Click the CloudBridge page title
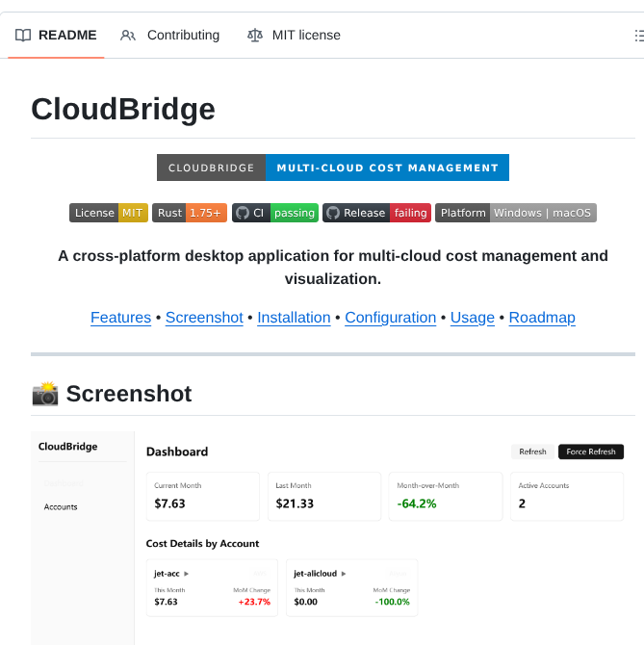Screen dimensions: 644x645 (123, 110)
